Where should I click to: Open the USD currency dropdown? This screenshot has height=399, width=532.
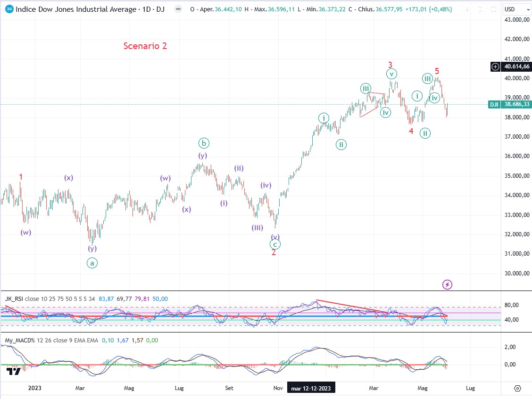pos(517,9)
